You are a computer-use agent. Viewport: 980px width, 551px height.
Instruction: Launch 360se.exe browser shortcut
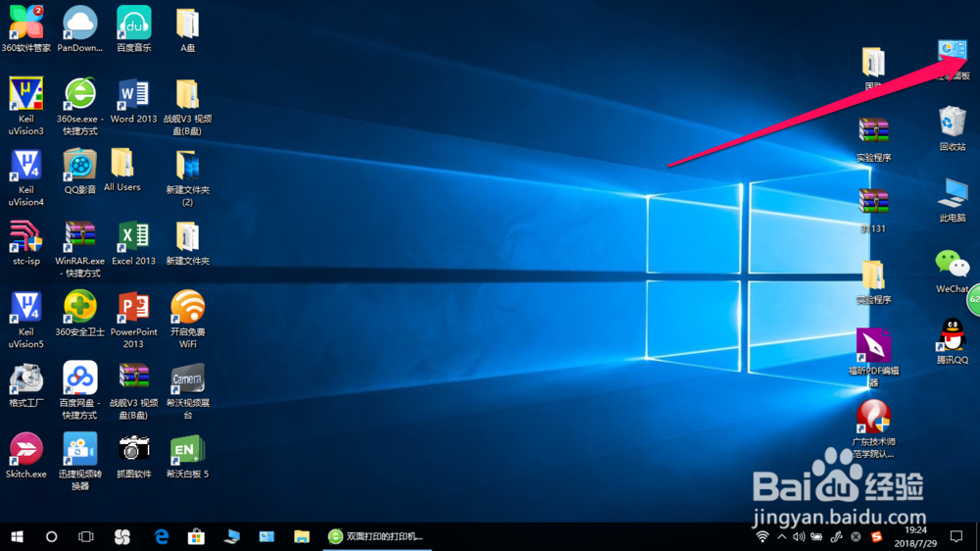point(80,94)
